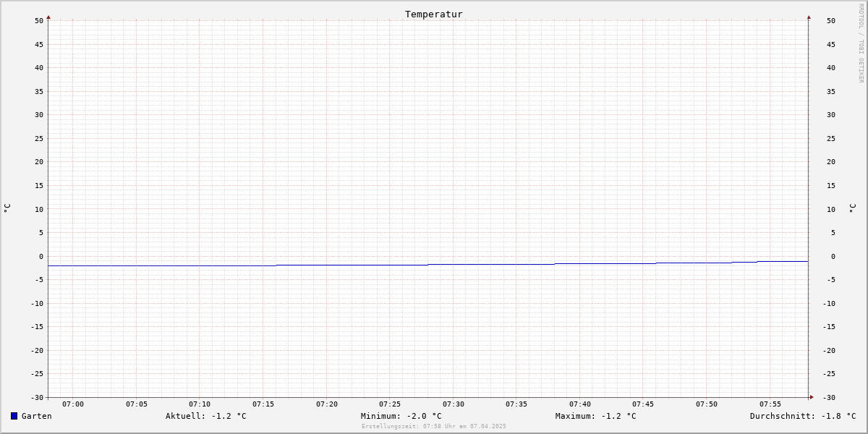
Task: Click the blue Garten legend swatch
Action: 14,416
